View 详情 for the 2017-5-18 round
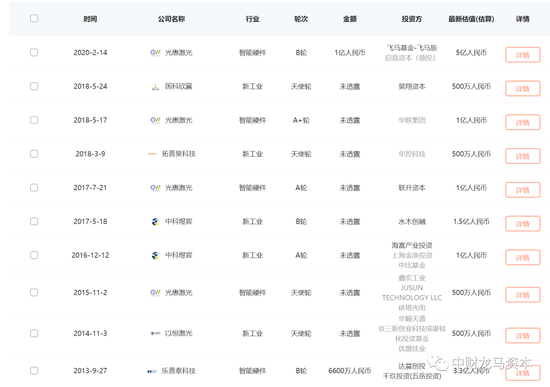The height and width of the screenshot is (387, 550). (x=523, y=224)
